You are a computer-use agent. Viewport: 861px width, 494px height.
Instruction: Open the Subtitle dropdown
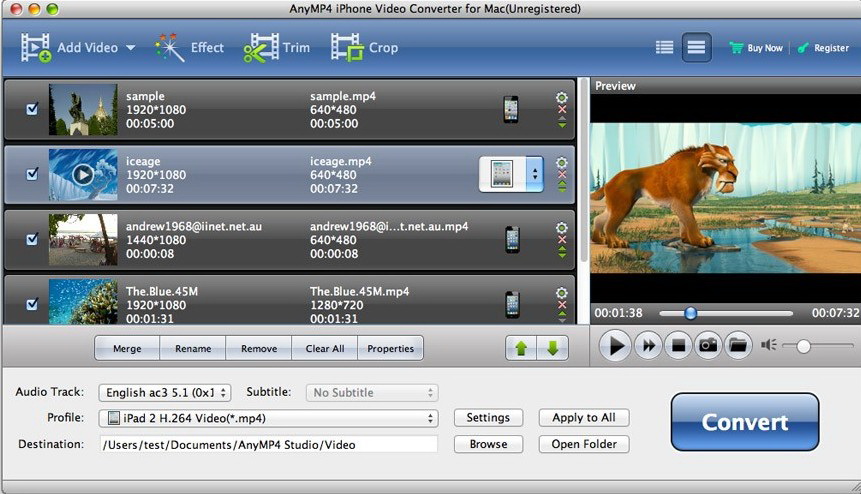tap(372, 392)
